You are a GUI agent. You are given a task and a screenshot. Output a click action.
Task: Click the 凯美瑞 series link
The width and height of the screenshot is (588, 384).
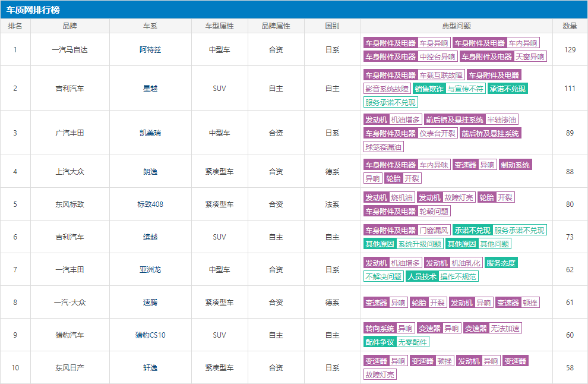[150, 133]
